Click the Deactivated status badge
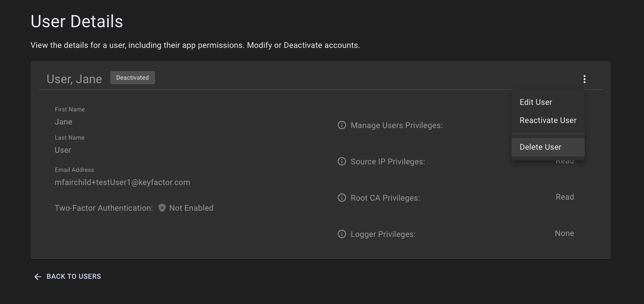 tap(132, 78)
